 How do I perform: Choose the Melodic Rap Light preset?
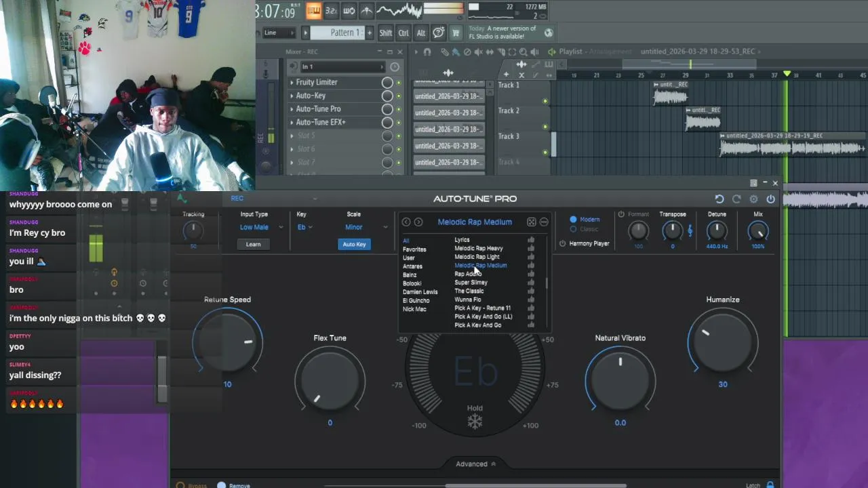[477, 257]
